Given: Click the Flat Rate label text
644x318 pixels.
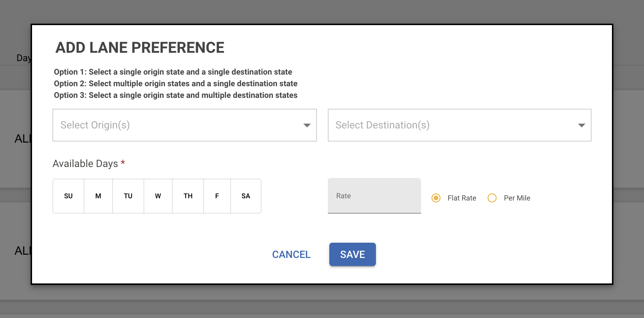Looking at the screenshot, I should (x=462, y=198).
